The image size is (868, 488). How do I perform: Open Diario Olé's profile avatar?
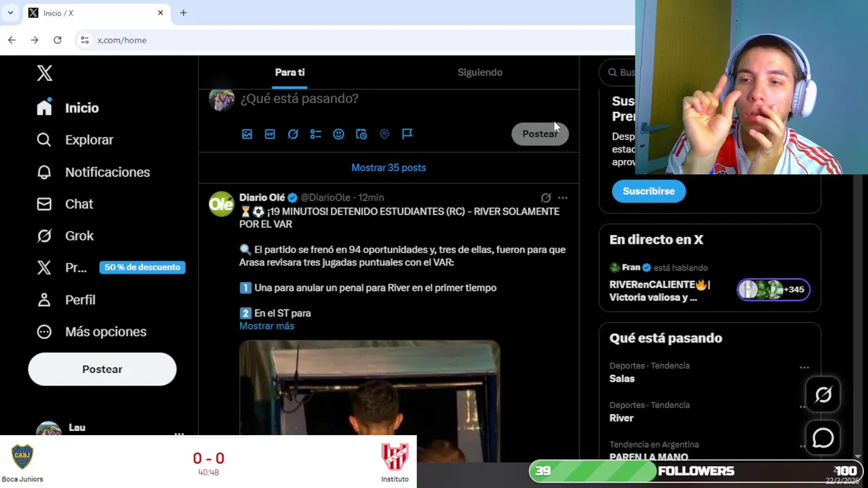[x=221, y=204]
